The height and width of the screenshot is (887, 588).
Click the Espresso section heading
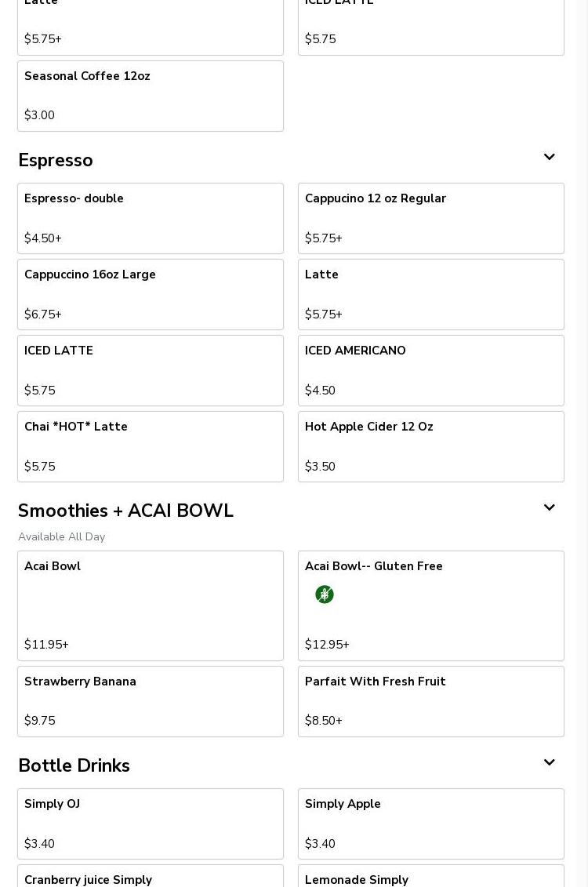[x=56, y=161]
